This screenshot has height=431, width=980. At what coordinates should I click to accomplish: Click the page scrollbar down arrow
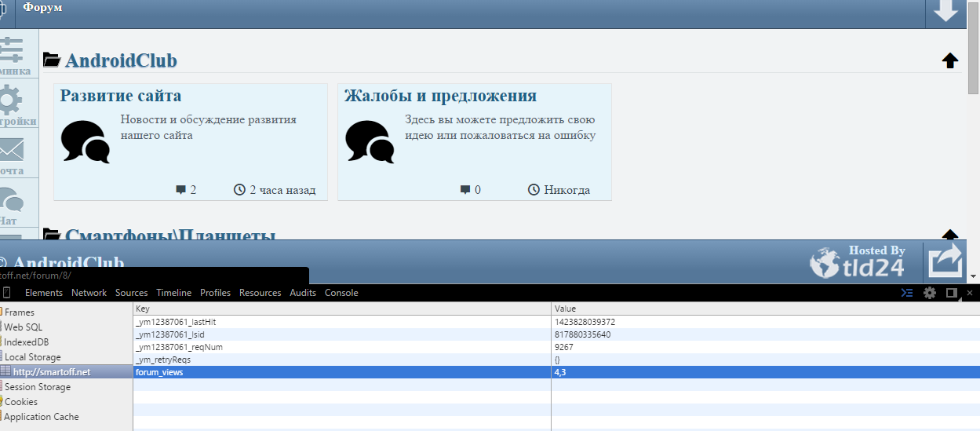(973, 276)
